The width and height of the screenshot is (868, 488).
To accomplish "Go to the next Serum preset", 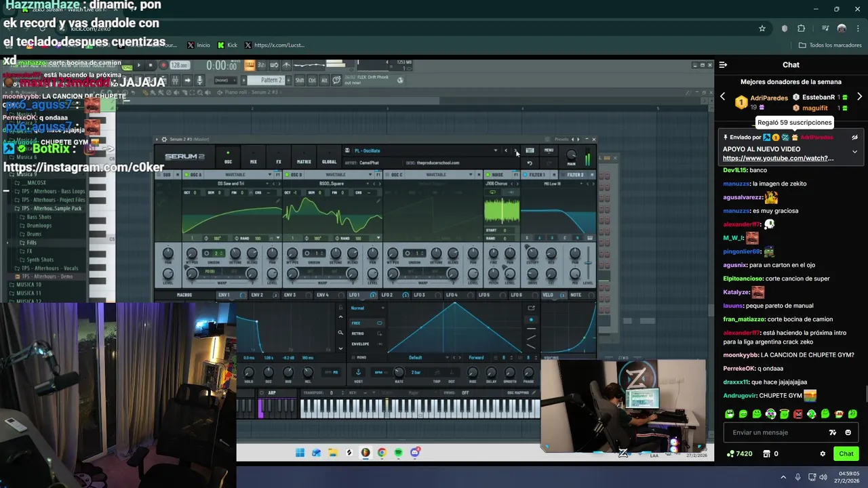I will (x=515, y=150).
